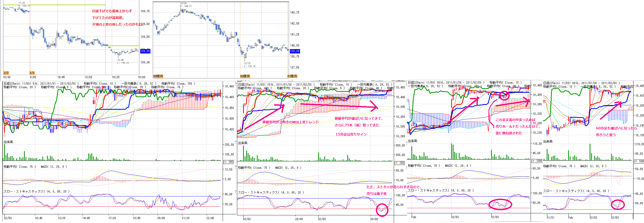Click the ✕ 100 box in 15-minute chart
The height and width of the screenshot is (223, 644).
tap(400, 163)
